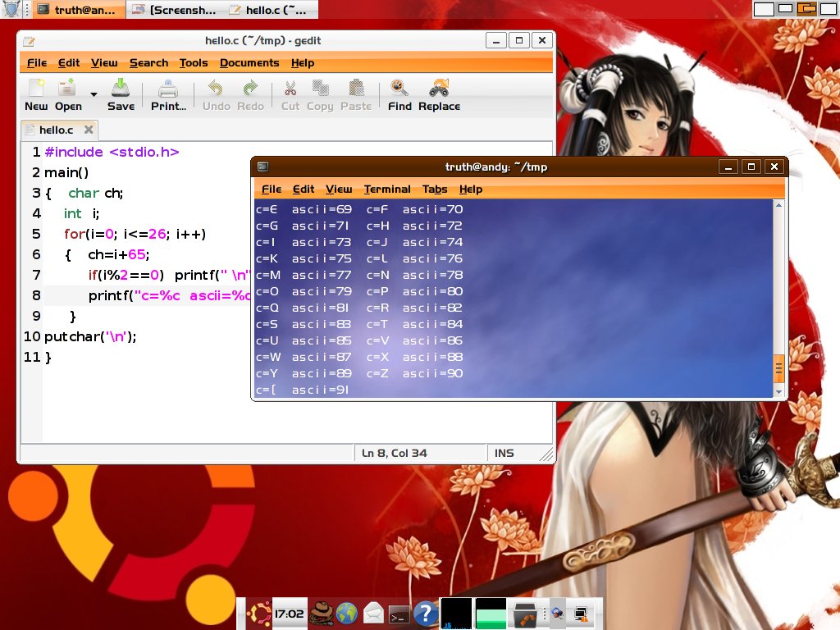Open the Tabs menu in terminal
Image resolution: width=840 pixels, height=630 pixels.
click(435, 189)
